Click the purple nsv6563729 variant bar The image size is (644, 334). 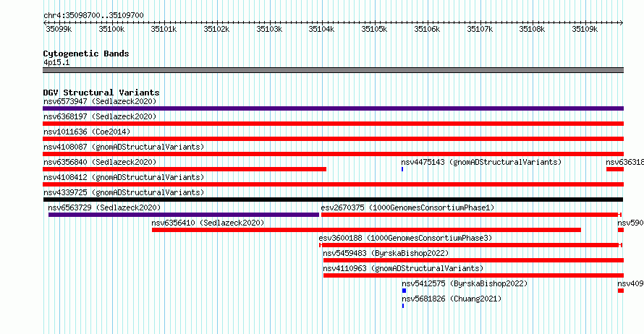[184, 215]
